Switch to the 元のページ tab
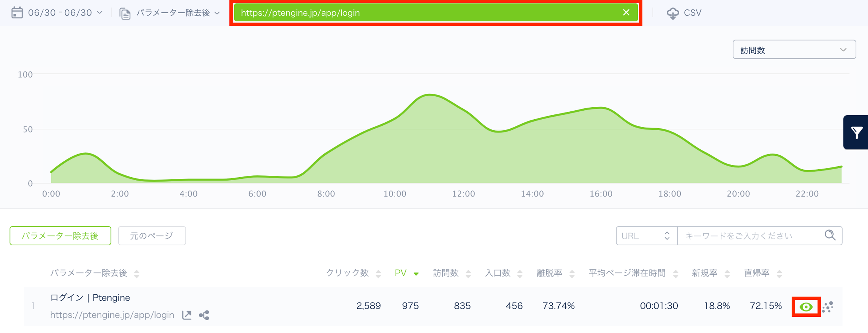Viewport: 868px width, 333px height. click(152, 236)
